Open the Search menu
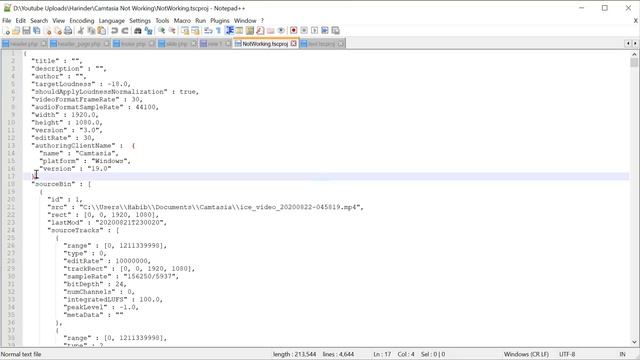This screenshot has height=360, width=640. [39, 20]
